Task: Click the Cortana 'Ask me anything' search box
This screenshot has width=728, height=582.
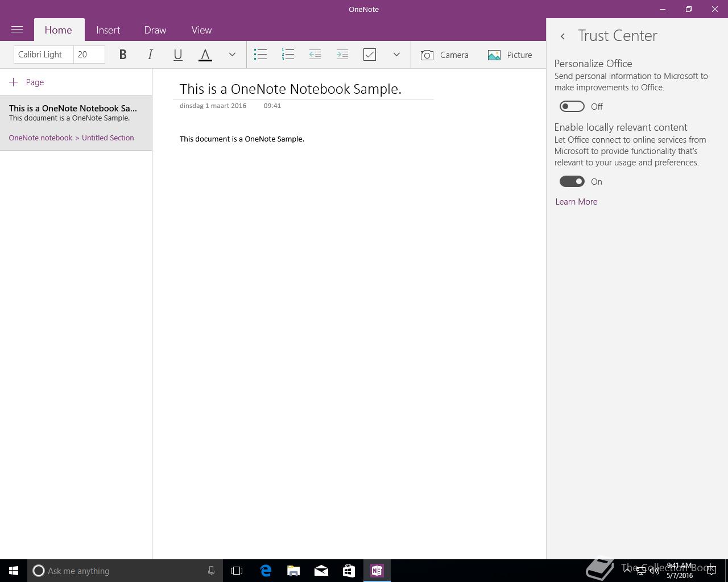Action: pyautogui.click(x=125, y=571)
